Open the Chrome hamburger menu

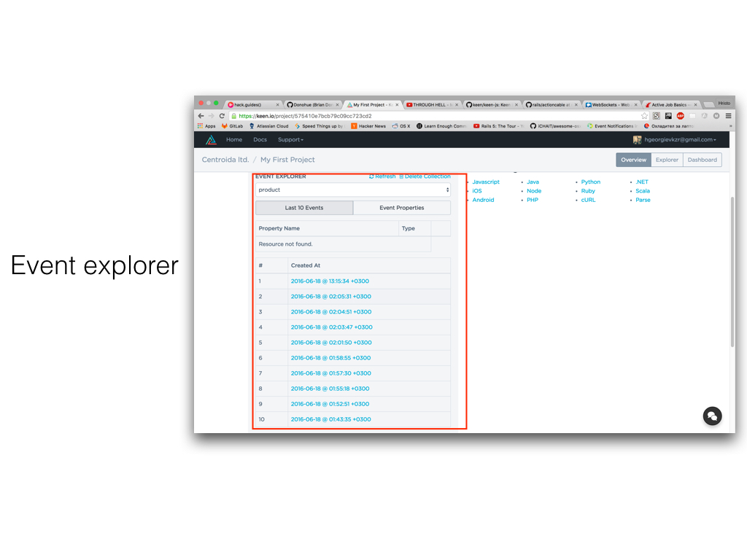(729, 116)
